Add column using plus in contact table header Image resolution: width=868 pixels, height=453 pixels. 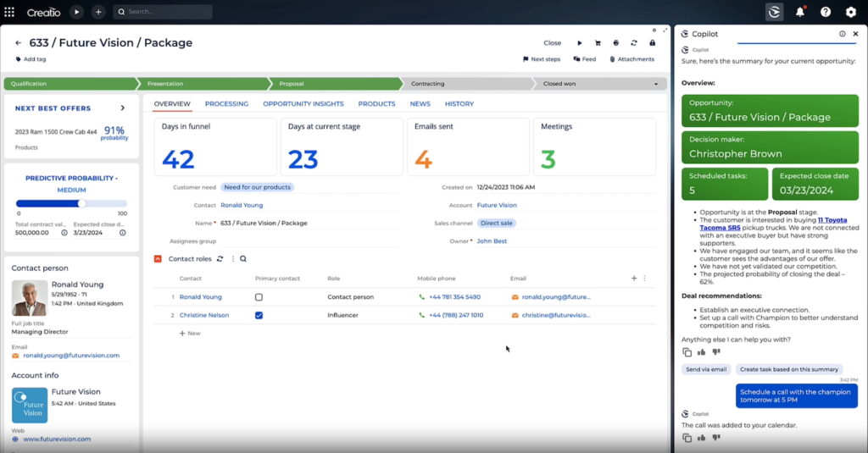634,279
